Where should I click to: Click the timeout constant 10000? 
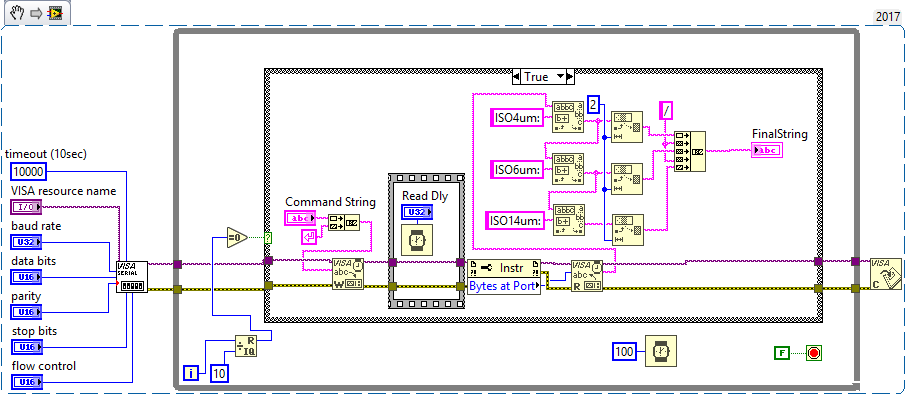coord(29,172)
